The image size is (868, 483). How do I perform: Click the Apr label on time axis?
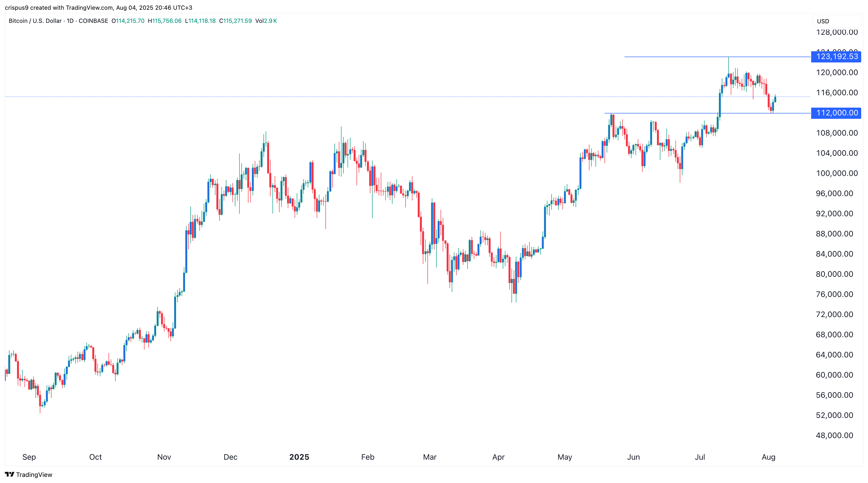498,457
